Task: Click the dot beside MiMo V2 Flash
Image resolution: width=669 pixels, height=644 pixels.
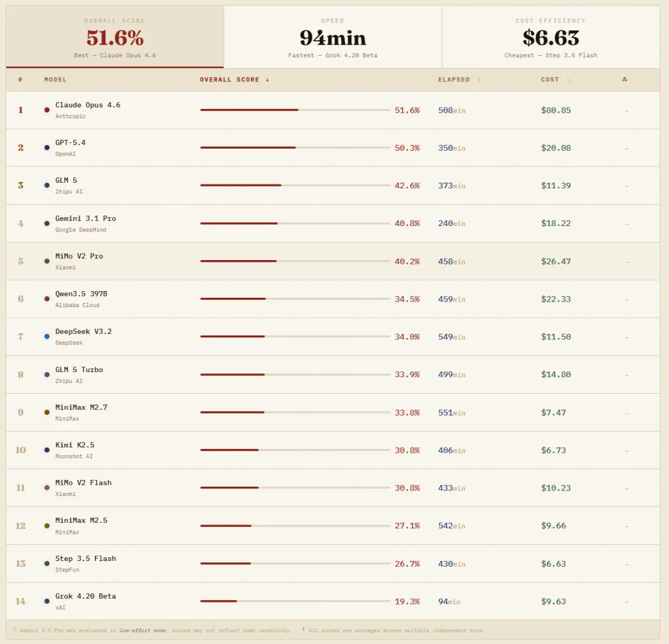Action: 47,487
